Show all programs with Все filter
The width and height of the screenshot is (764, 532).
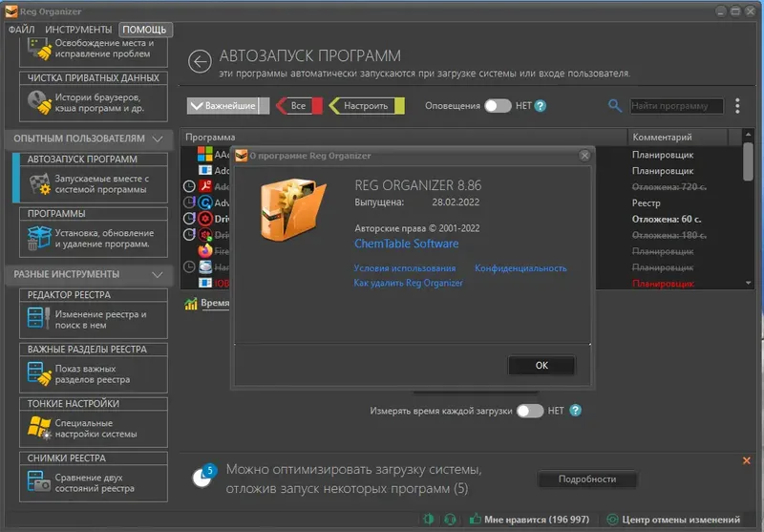point(299,106)
